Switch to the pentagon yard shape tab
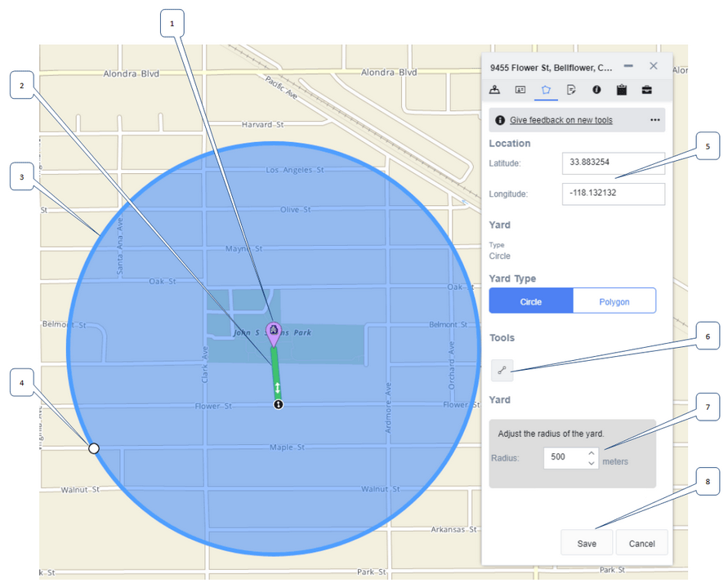 tap(546, 90)
